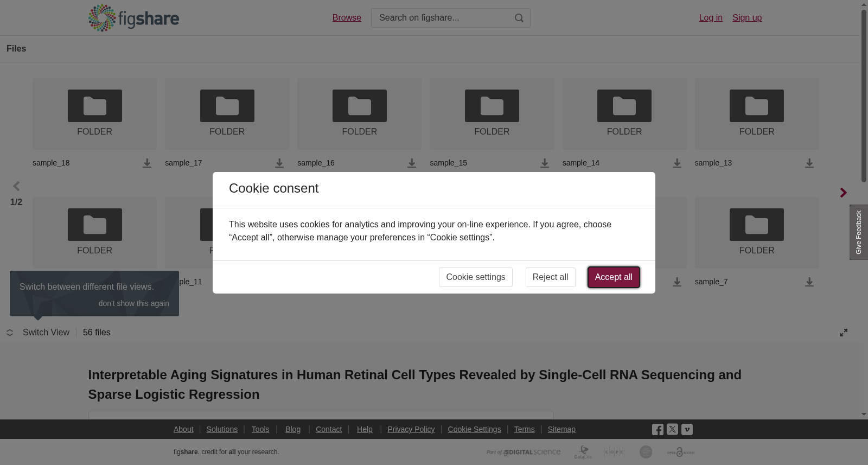Open fullscreen file viewer icon
868x465 pixels.
844,333
